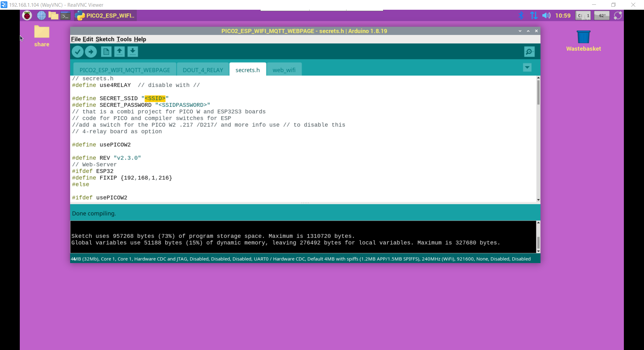Click the 'Global variables use 51188 bytes' line
This screenshot has height=350, width=644.
click(x=285, y=243)
